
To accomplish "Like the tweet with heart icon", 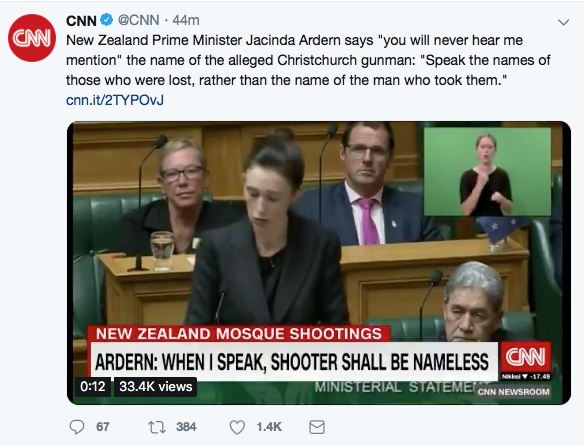I will click(x=237, y=427).
